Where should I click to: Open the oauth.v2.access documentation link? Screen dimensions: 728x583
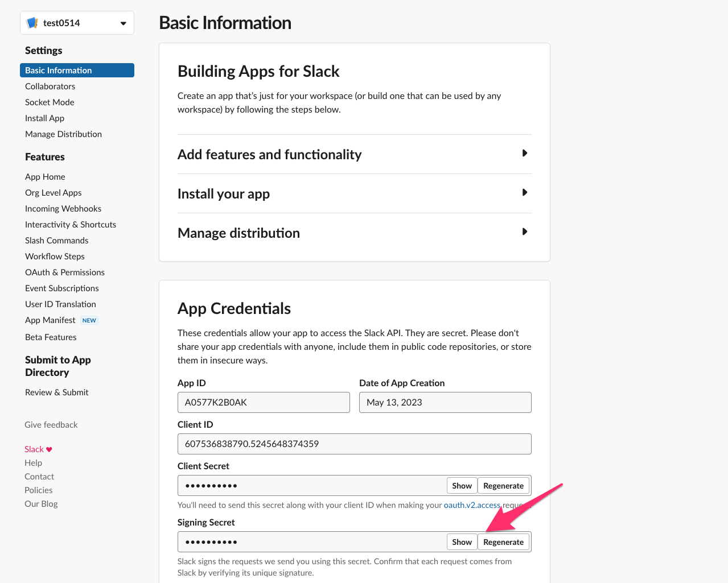pyautogui.click(x=471, y=504)
